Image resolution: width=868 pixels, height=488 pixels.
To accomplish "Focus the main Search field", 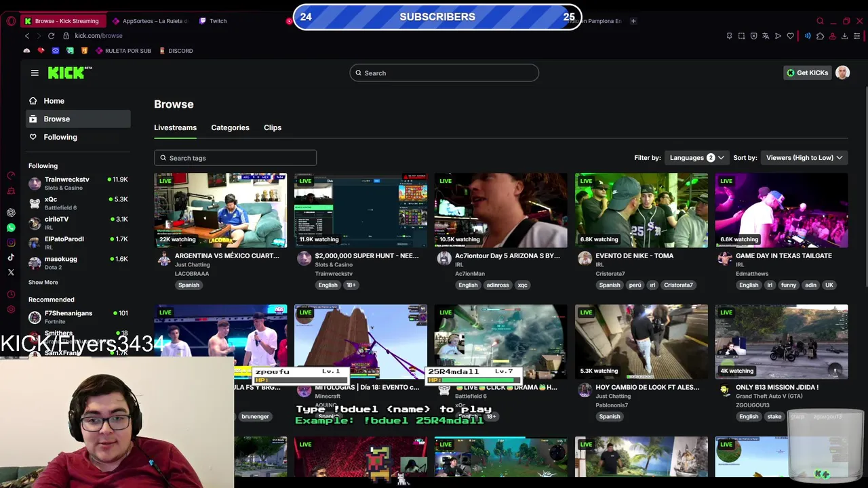I will 444,73.
